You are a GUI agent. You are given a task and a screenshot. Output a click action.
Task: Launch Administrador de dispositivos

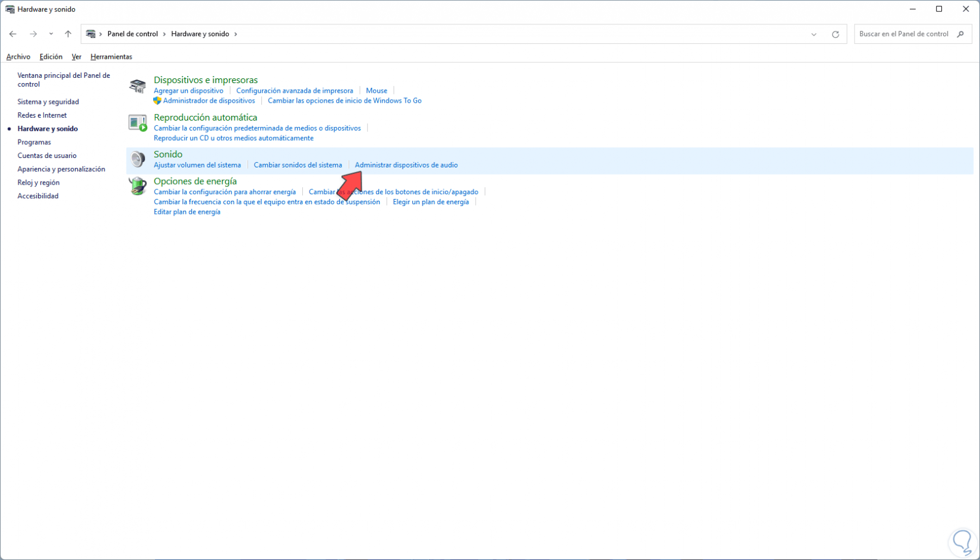209,101
